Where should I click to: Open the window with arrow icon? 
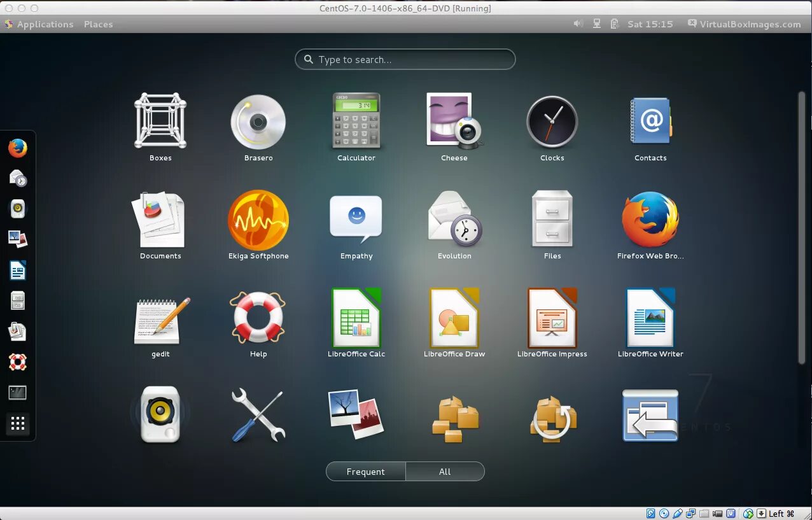tap(650, 415)
